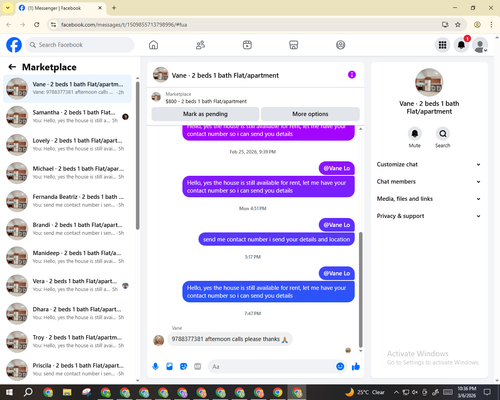Open Dhara conversation in list
The image size is (500, 400).
click(67, 313)
